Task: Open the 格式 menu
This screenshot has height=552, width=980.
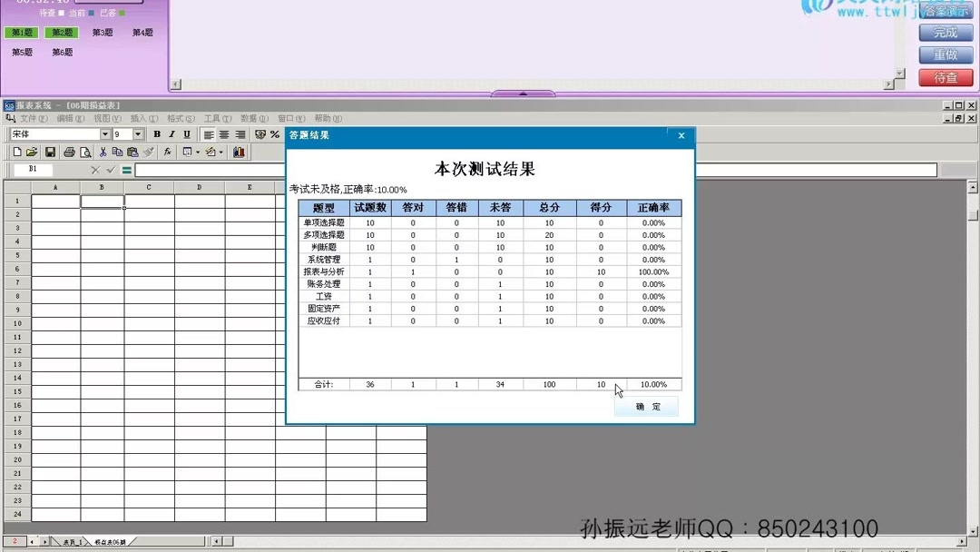Action: pos(181,118)
